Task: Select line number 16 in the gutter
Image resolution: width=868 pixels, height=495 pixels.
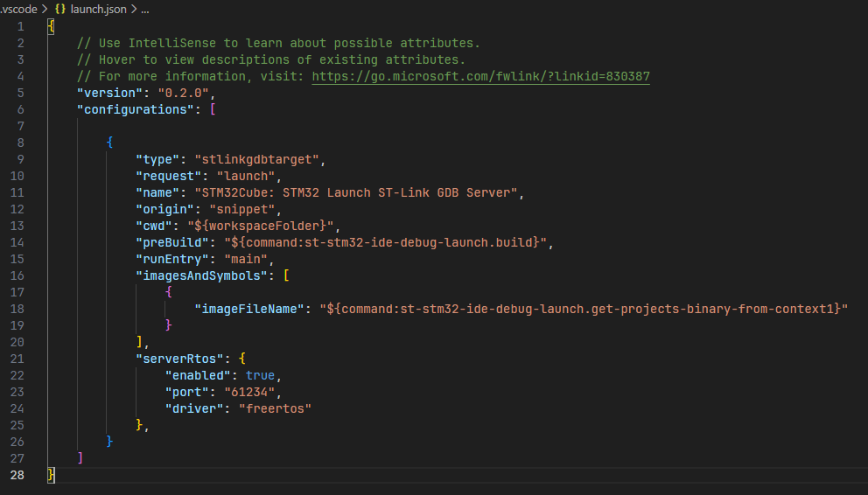Action: tap(20, 275)
